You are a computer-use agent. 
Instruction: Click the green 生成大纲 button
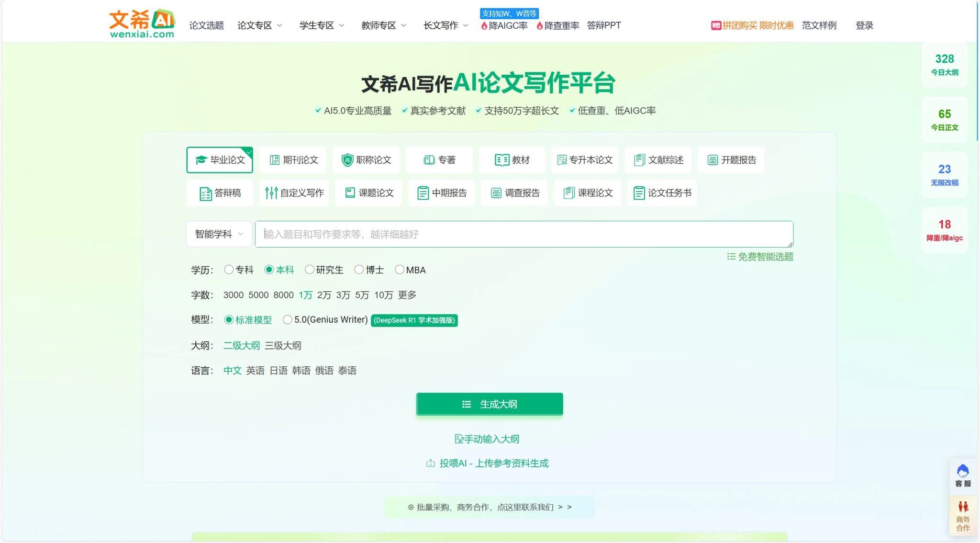[490, 404]
